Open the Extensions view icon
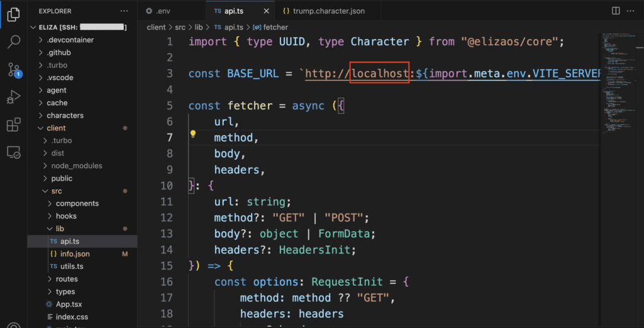This screenshot has width=644, height=328. pos(14,125)
